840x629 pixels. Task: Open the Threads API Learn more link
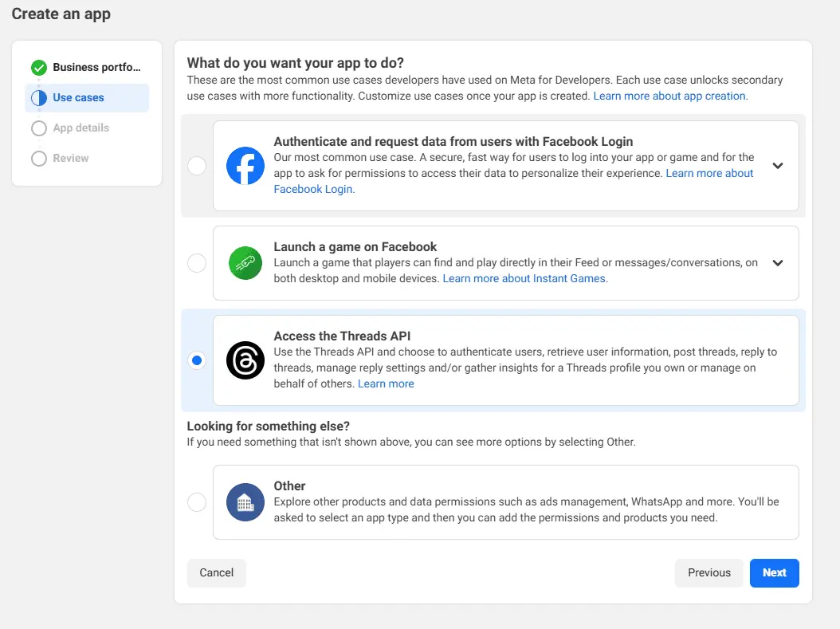[x=386, y=383]
